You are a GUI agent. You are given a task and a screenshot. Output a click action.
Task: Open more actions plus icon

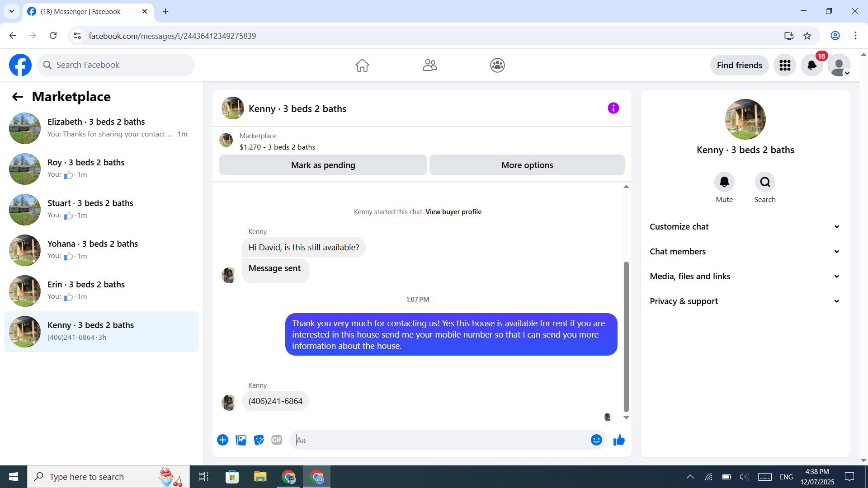pyautogui.click(x=222, y=440)
